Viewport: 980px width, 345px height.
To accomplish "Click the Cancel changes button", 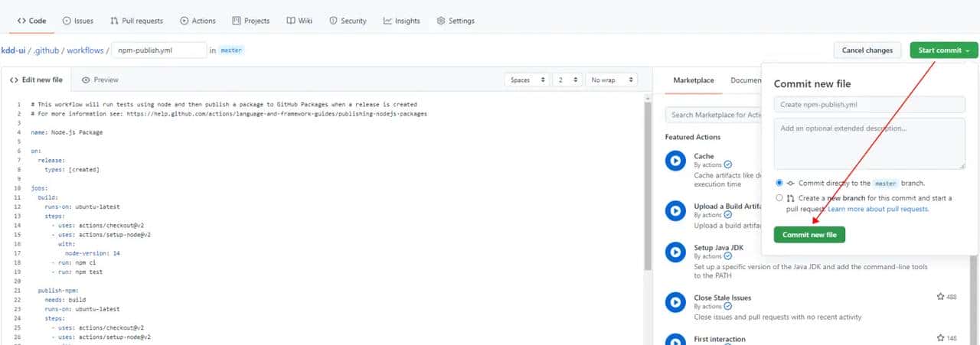I will tap(867, 50).
